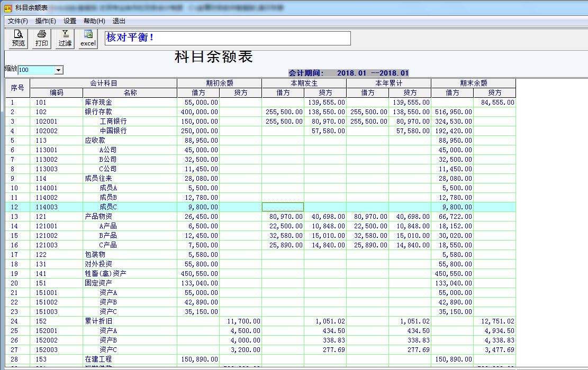This screenshot has height=370, width=588.
Task: Click the 编码 column header
Action: (57, 93)
